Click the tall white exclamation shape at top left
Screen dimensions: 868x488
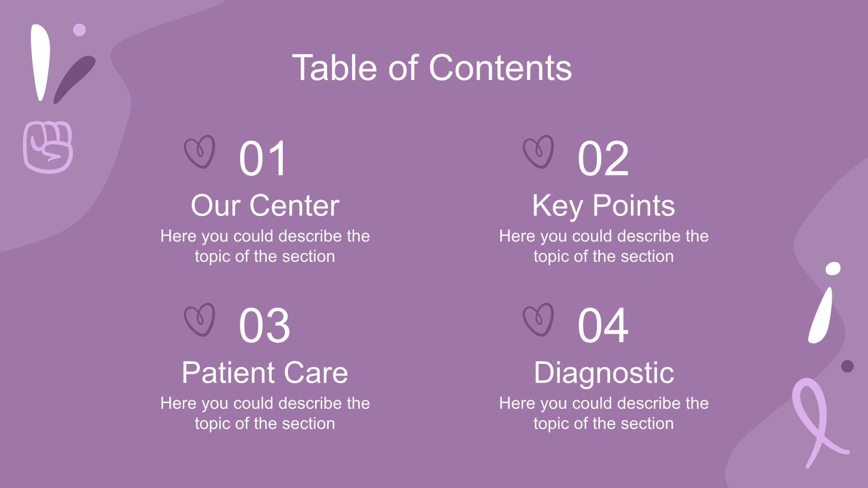point(41,63)
